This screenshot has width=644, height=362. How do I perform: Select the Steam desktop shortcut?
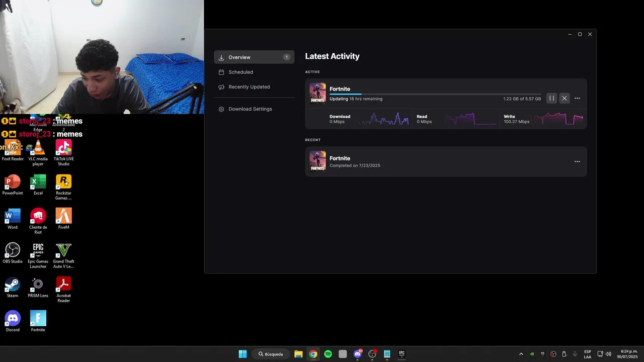pyautogui.click(x=13, y=288)
